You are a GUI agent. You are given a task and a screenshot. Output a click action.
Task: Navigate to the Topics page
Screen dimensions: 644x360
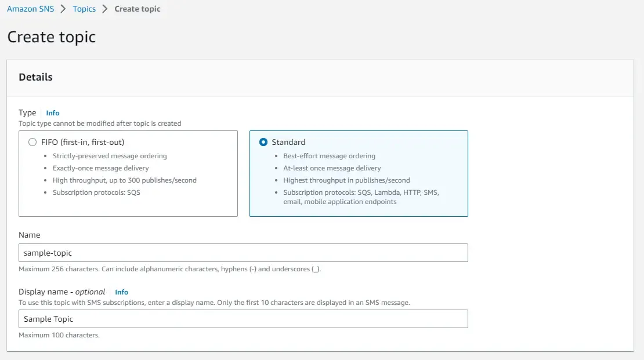(x=84, y=9)
